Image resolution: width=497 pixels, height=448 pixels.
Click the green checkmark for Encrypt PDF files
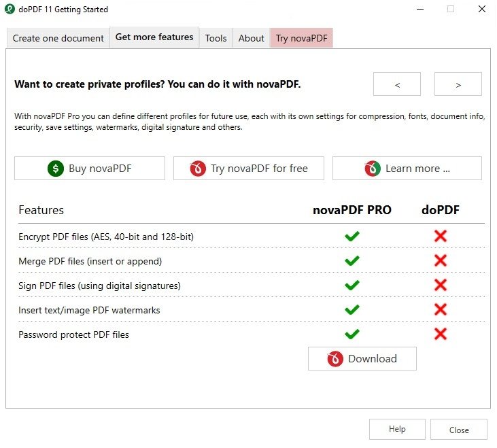pyautogui.click(x=352, y=236)
